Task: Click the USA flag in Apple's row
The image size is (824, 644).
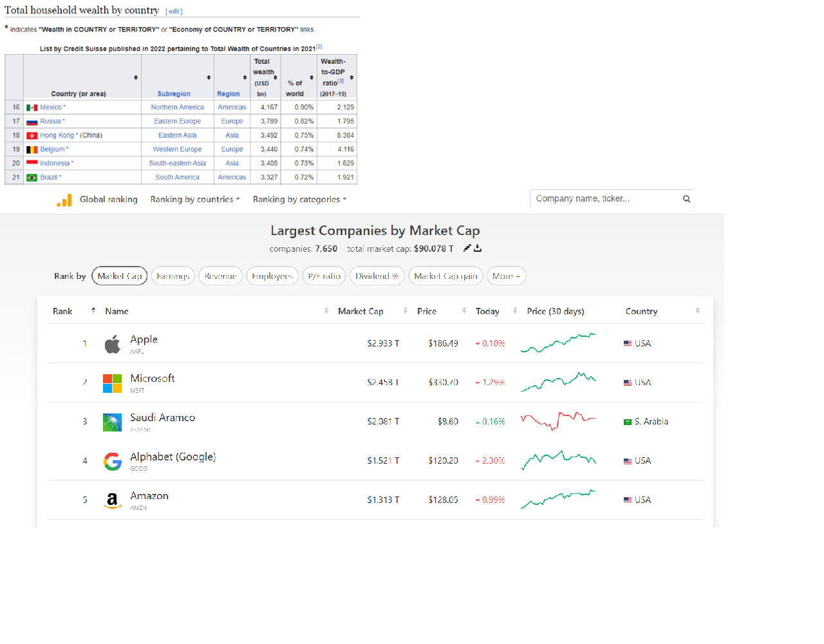Action: [628, 344]
